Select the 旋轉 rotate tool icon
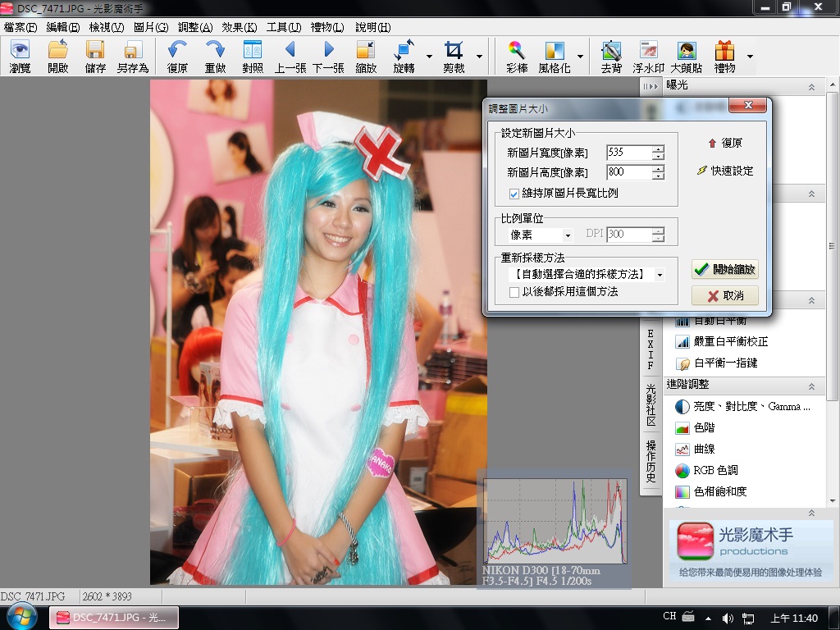This screenshot has height=630, width=840. pos(404,57)
